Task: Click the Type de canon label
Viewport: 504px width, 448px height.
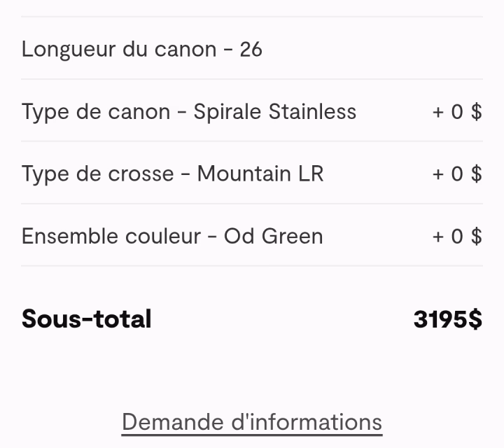Action: 96,112
